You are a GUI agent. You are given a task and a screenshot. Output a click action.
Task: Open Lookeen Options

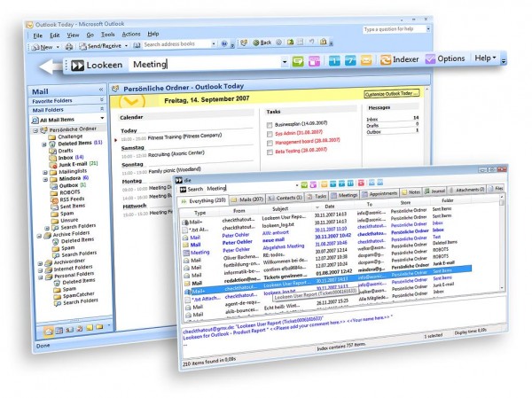point(445,59)
